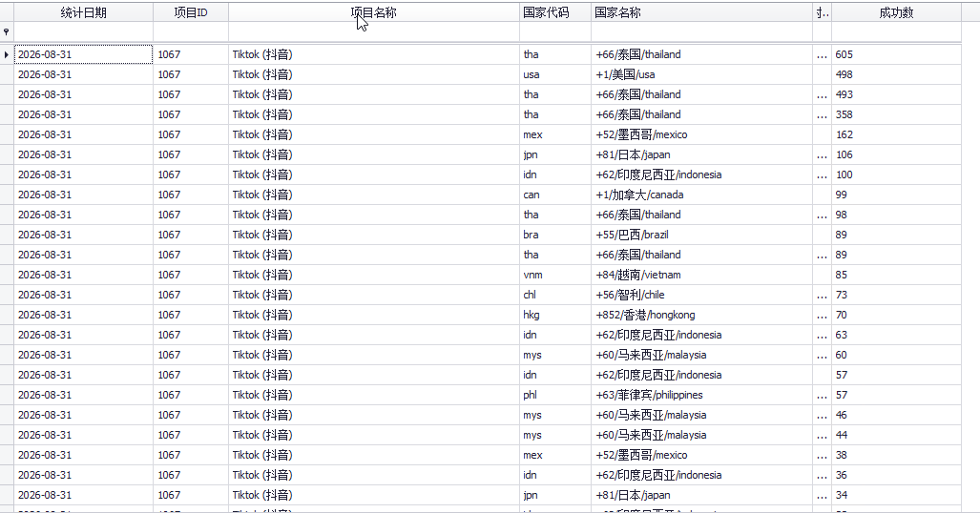Click the 项目名称 column header

click(x=374, y=11)
